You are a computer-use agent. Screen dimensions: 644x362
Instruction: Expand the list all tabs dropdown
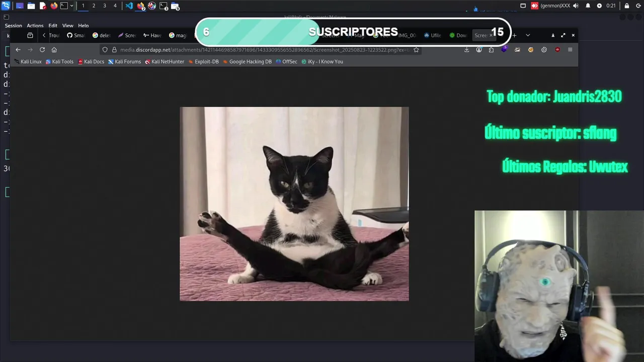click(x=528, y=35)
